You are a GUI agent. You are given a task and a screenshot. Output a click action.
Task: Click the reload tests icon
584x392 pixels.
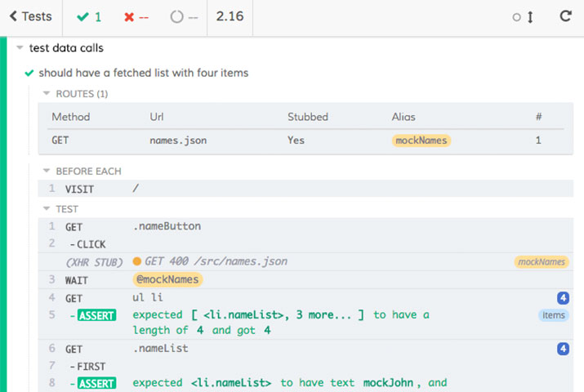point(565,16)
